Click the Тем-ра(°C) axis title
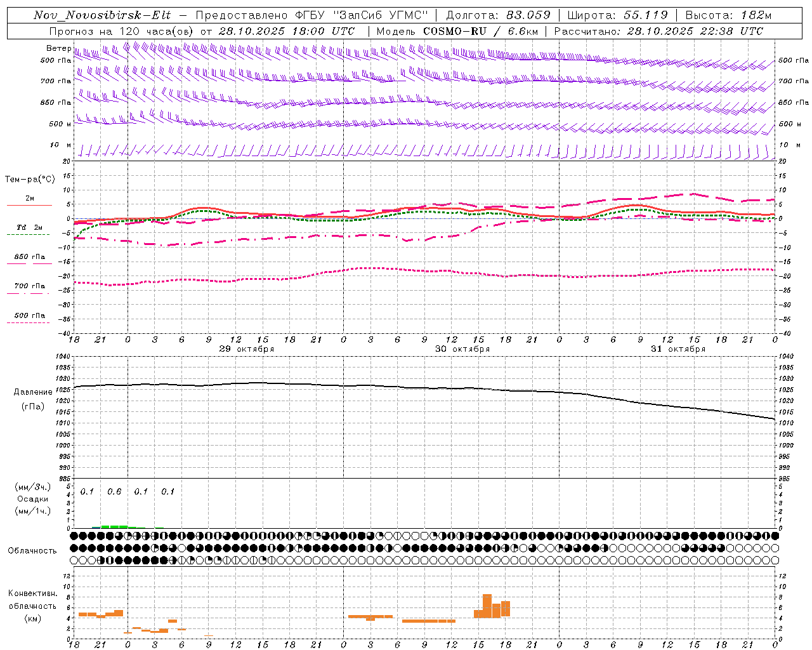 tap(30, 179)
